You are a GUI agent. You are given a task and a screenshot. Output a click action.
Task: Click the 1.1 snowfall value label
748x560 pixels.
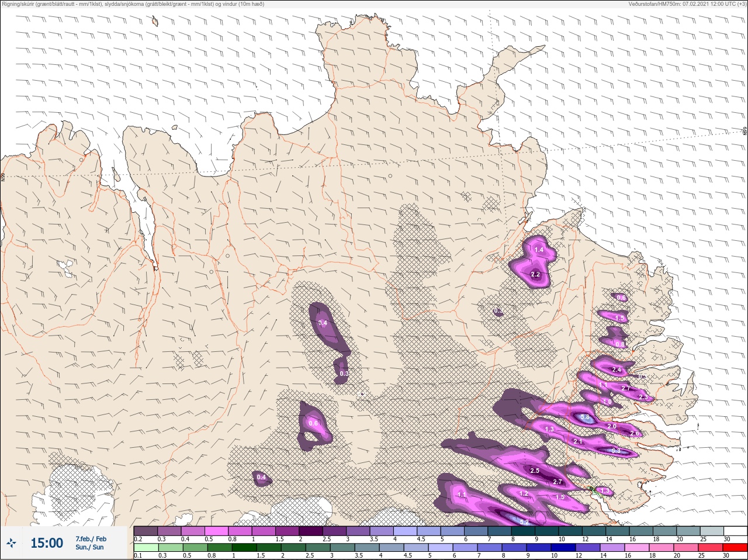[x=462, y=495]
